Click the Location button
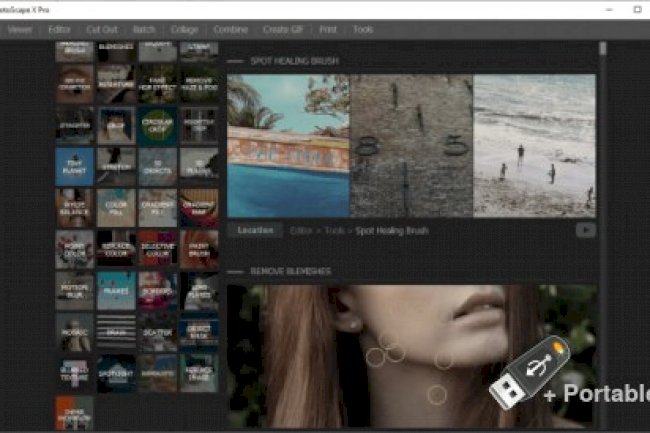 pos(255,230)
